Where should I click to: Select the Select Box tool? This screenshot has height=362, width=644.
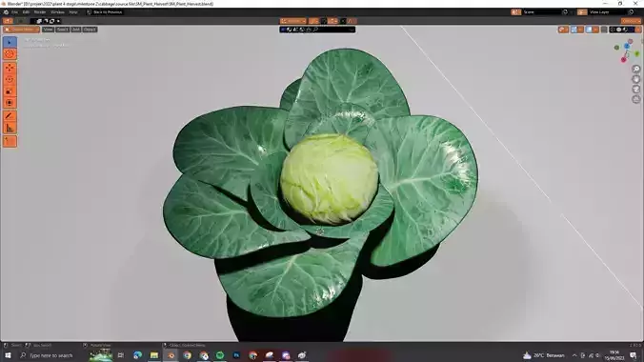tap(10, 42)
